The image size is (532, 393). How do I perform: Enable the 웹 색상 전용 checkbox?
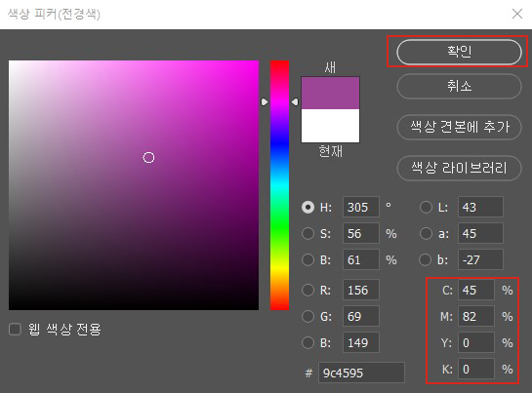click(x=15, y=329)
